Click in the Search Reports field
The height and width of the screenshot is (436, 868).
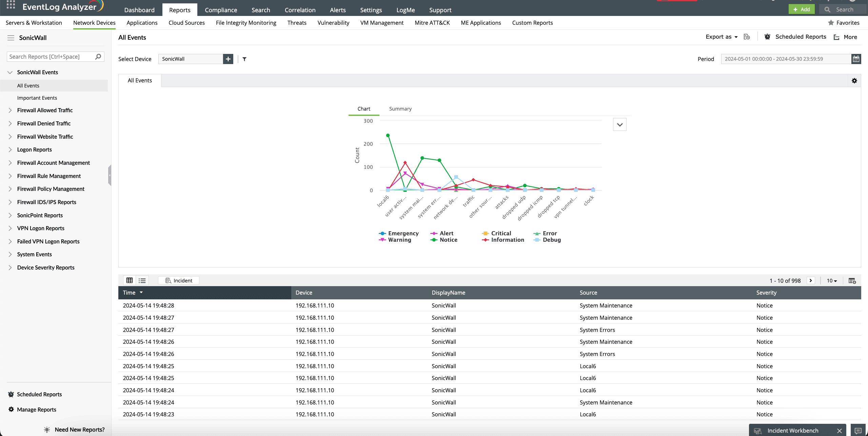pyautogui.click(x=51, y=57)
